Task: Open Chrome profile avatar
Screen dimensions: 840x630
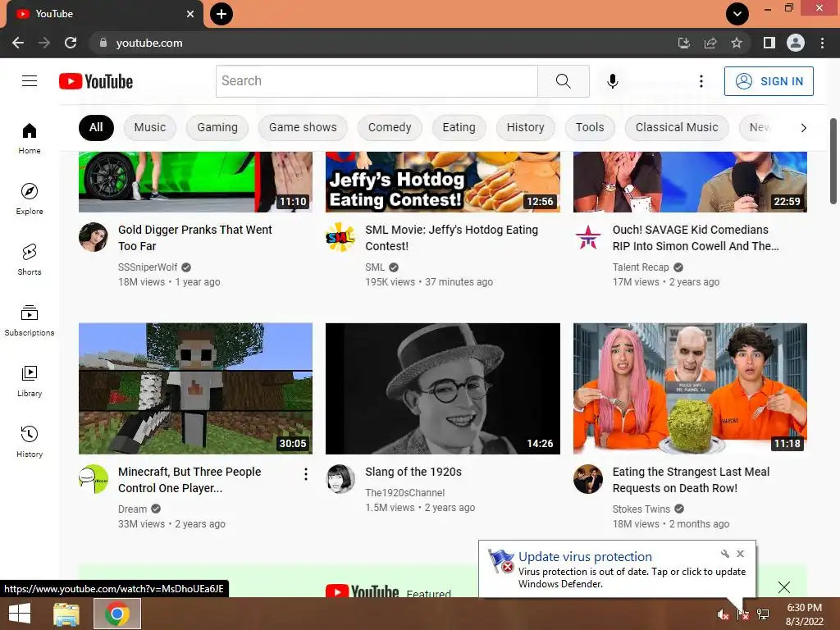Action: coord(796,43)
